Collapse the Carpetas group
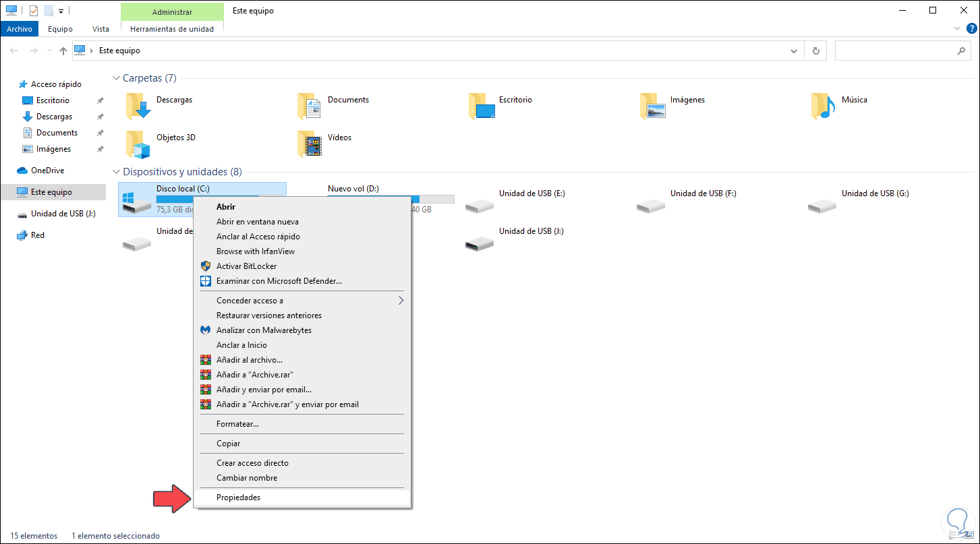980x544 pixels. (x=117, y=78)
